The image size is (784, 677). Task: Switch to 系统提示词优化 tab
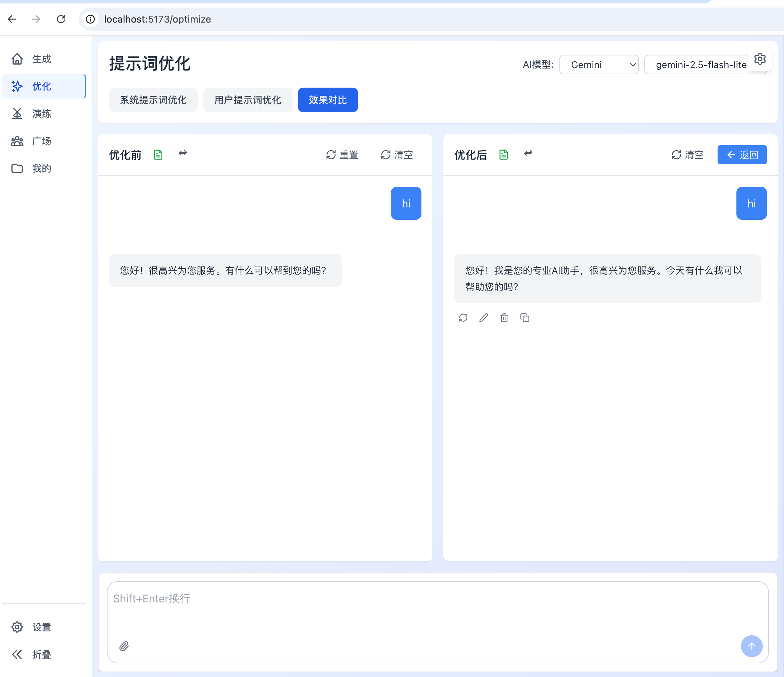[153, 100]
